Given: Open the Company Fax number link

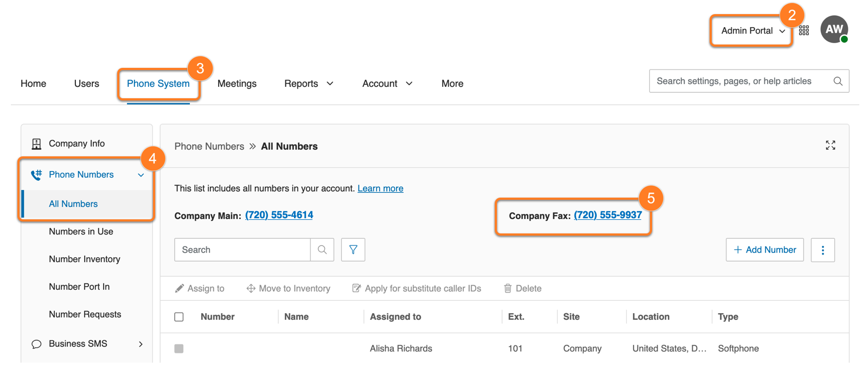Looking at the screenshot, I should [608, 215].
